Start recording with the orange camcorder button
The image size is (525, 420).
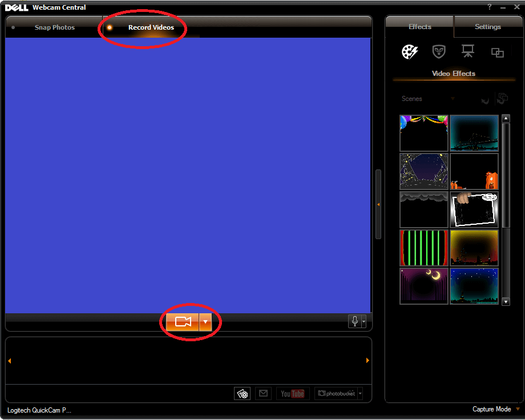pos(183,322)
